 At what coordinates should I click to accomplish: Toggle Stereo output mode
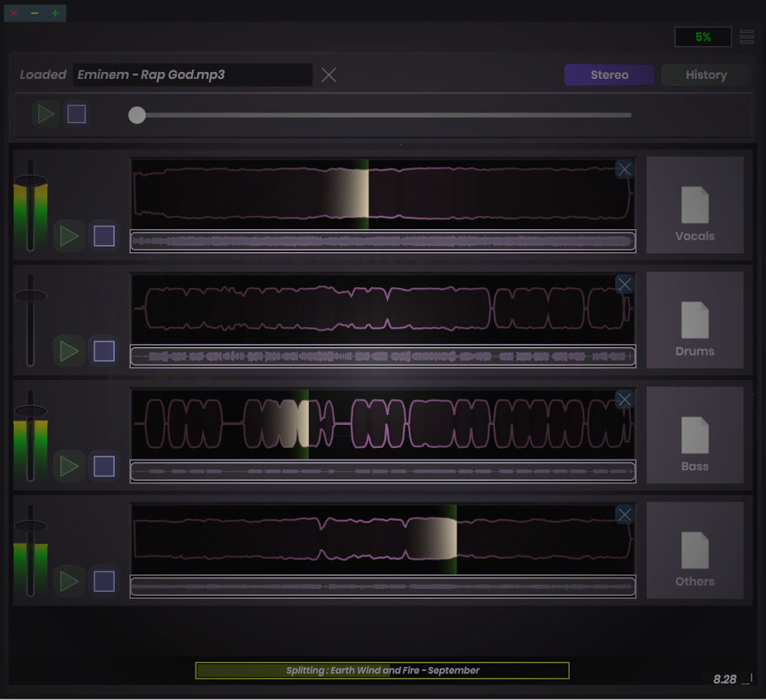(x=609, y=74)
